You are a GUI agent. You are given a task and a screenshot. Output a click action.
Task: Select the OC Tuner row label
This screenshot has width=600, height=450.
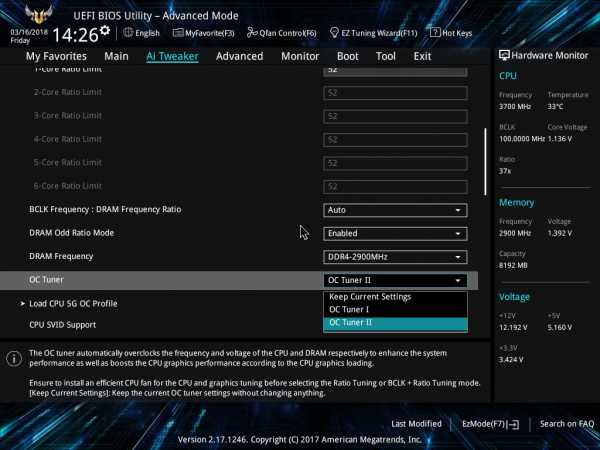coord(46,280)
